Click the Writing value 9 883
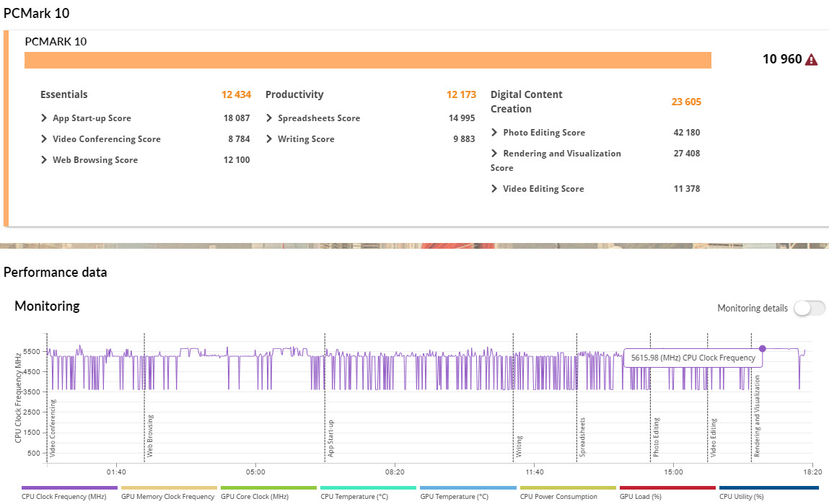This screenshot has width=829, height=504. [x=464, y=139]
